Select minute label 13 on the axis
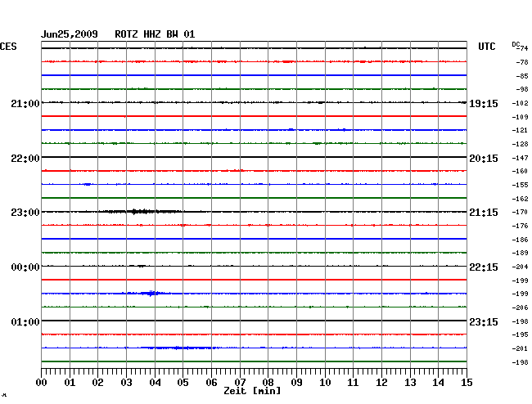 [410, 383]
